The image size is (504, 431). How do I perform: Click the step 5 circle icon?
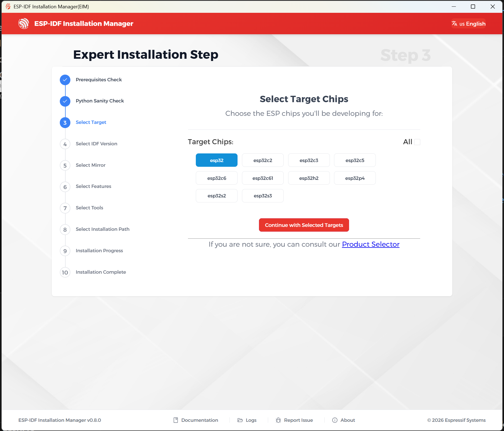(x=65, y=165)
